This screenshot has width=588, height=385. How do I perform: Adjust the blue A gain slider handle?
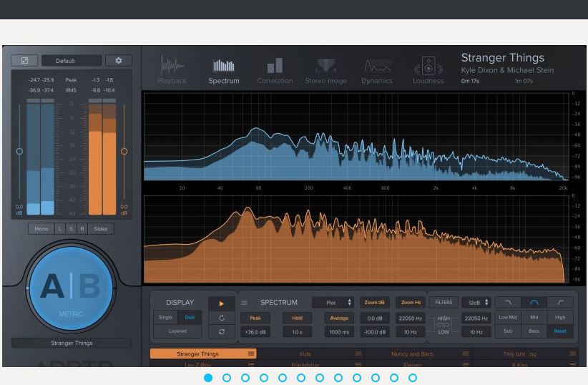19,151
